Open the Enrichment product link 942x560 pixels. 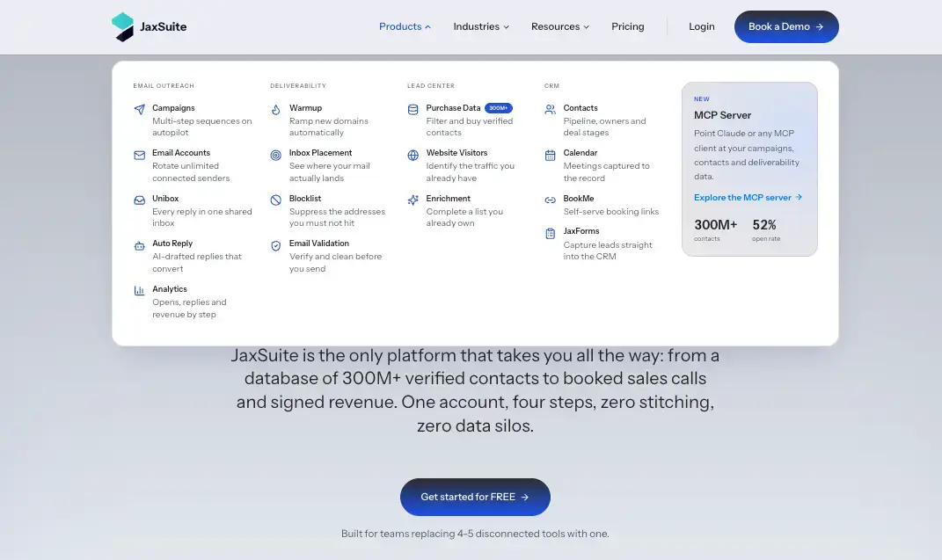pyautogui.click(x=467, y=211)
